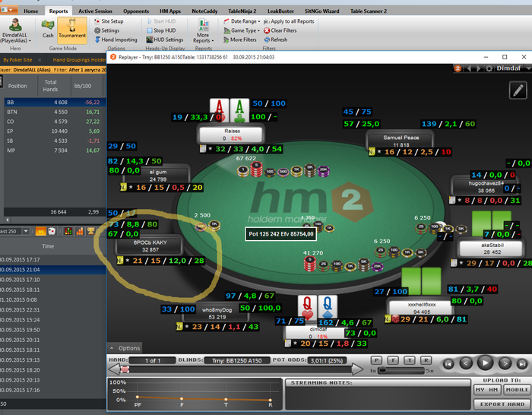This screenshot has width=532, height=415.
Task: Switch to the Opponents tab
Action: (x=136, y=11)
